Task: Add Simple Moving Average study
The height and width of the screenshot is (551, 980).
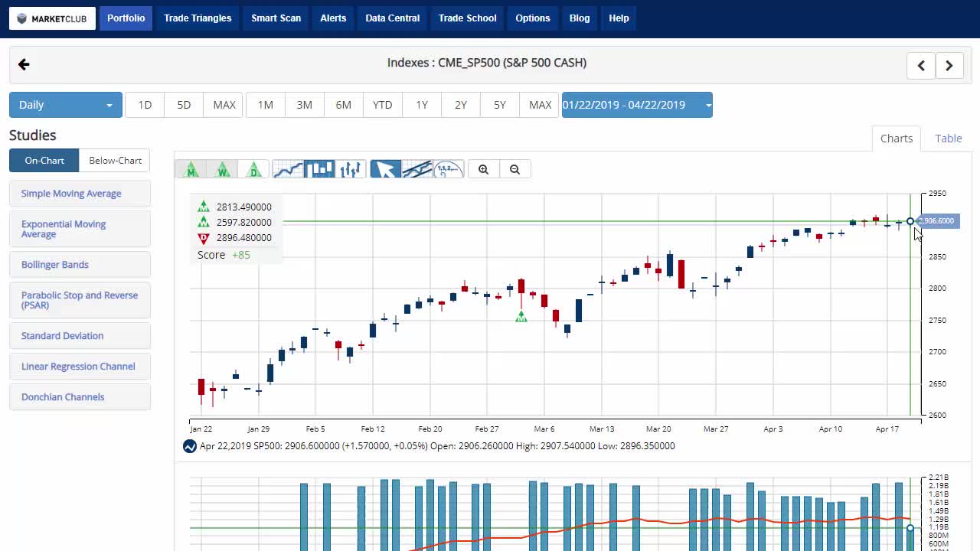Action: [x=80, y=194]
